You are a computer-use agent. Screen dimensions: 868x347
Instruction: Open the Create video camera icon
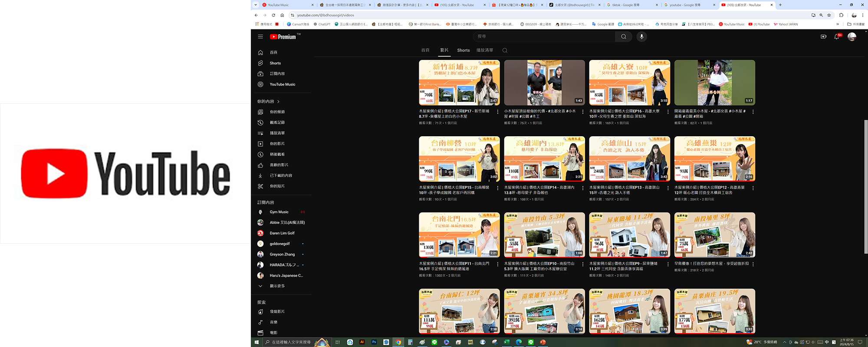824,36
